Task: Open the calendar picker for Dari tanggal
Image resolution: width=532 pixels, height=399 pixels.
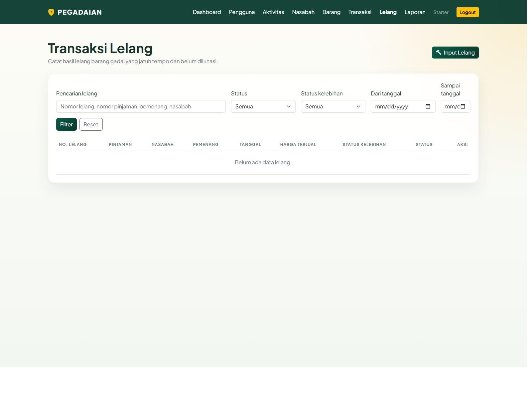Action: click(x=428, y=106)
